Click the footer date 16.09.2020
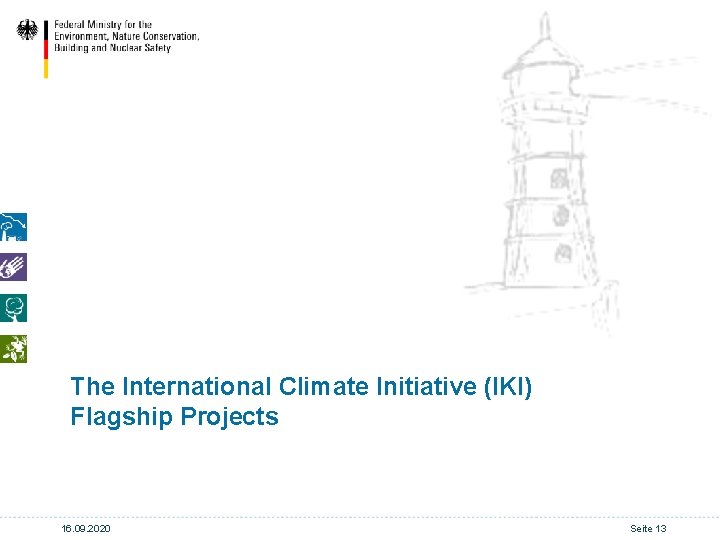The width and height of the screenshot is (720, 540). [86, 529]
